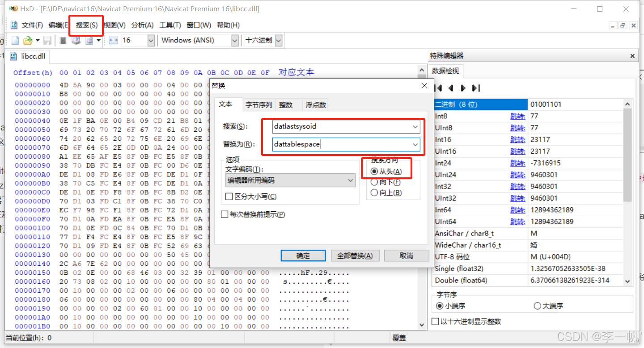Click the 取消 button

[x=407, y=256]
